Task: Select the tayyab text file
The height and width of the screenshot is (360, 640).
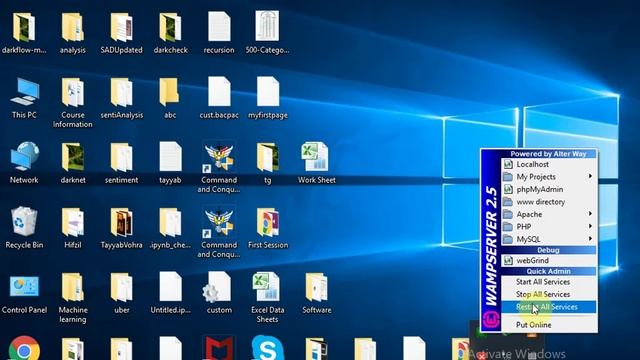Action: (x=170, y=156)
